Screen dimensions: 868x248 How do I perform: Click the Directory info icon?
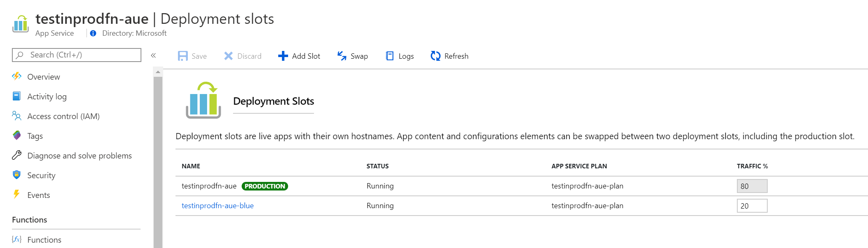93,33
